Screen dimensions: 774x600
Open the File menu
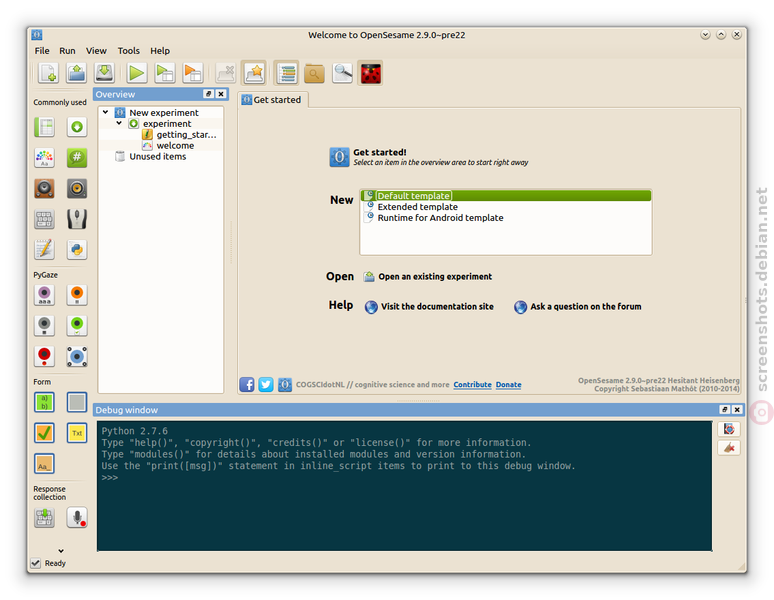[x=42, y=51]
